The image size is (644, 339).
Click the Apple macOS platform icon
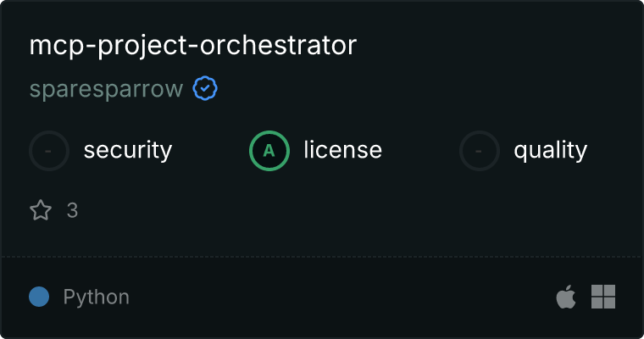[566, 297]
